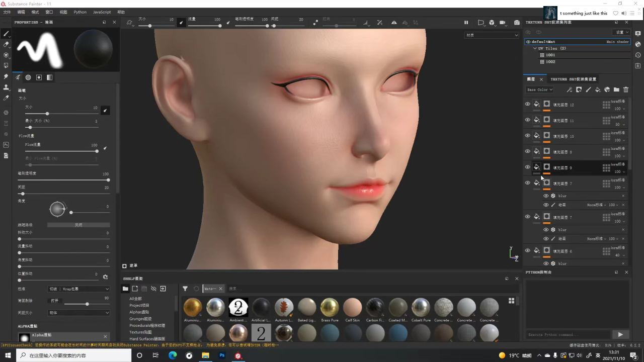Screen dimensions: 644x362
Task: Remove the Mate filter tag in Shelf search
Action: (220, 289)
